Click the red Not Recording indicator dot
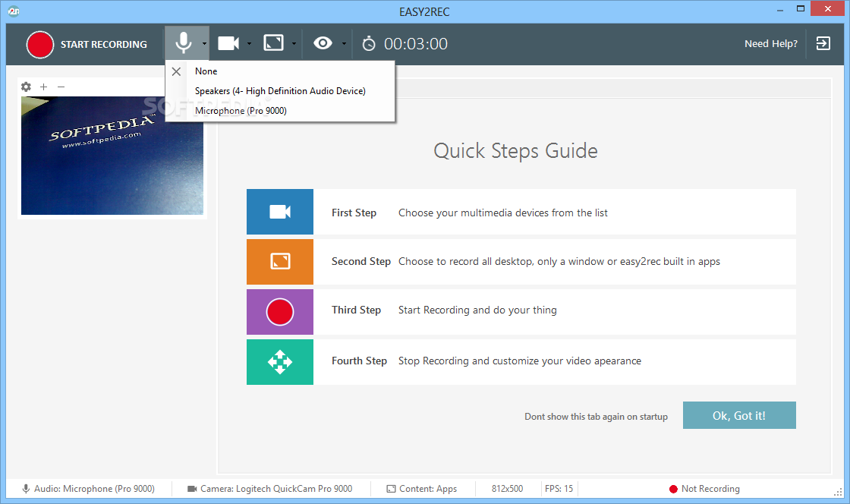Screen dimensions: 850x504 673,489
